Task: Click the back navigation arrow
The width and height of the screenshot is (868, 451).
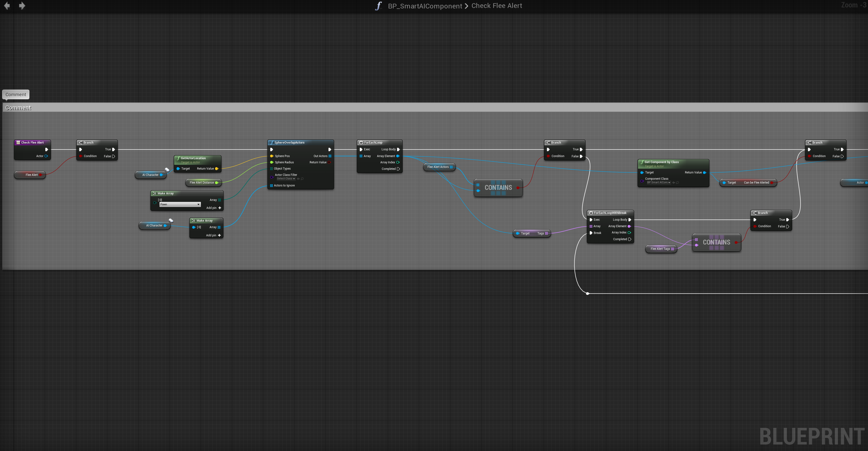Action: (7, 6)
